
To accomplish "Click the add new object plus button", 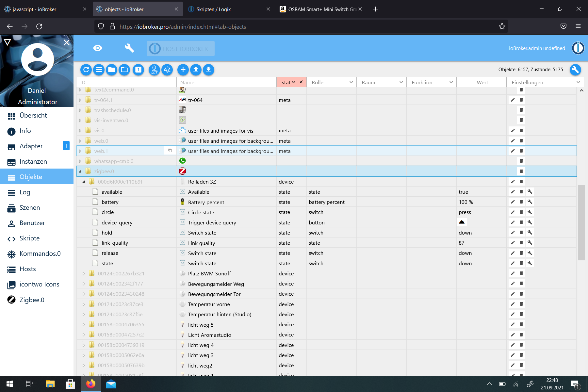I will click(183, 70).
